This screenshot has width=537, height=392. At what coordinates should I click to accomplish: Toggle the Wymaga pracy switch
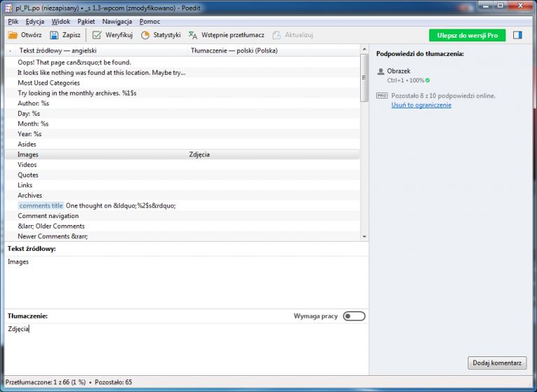coord(354,317)
